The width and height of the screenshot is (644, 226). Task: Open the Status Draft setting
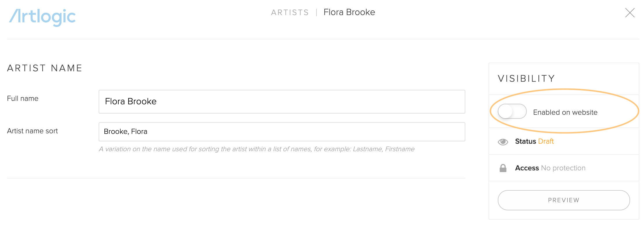[x=564, y=141]
